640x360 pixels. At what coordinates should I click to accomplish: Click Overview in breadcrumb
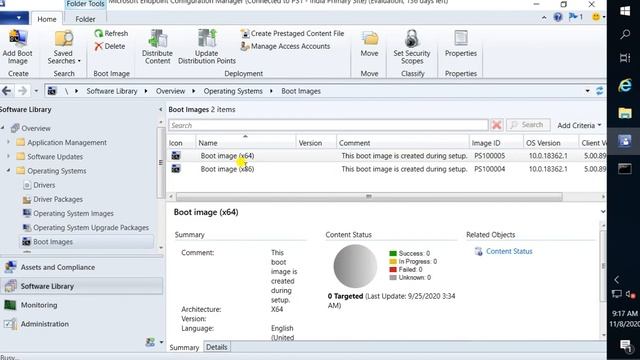point(170,91)
